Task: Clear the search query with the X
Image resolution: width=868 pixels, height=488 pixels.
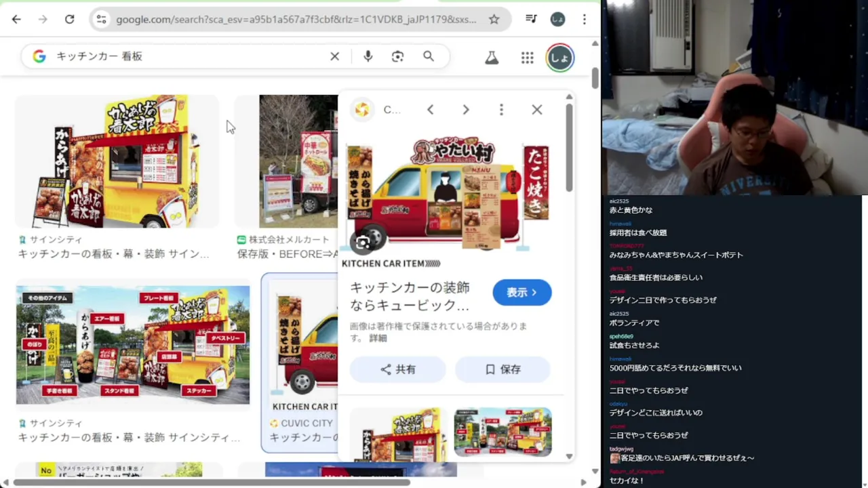Action: tap(334, 56)
